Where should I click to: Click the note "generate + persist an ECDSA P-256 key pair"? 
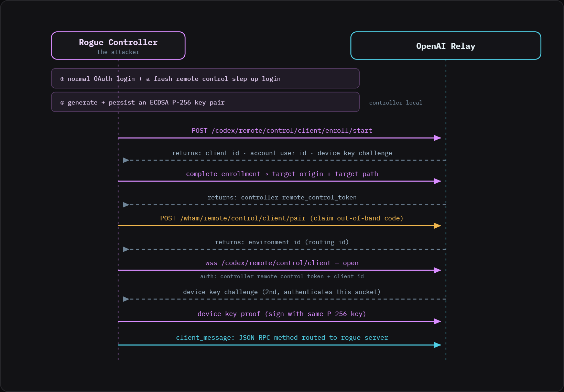click(205, 102)
